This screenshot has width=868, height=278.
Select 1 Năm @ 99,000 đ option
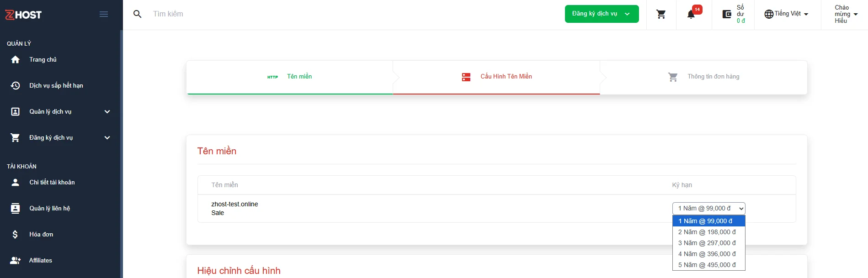pyautogui.click(x=709, y=221)
